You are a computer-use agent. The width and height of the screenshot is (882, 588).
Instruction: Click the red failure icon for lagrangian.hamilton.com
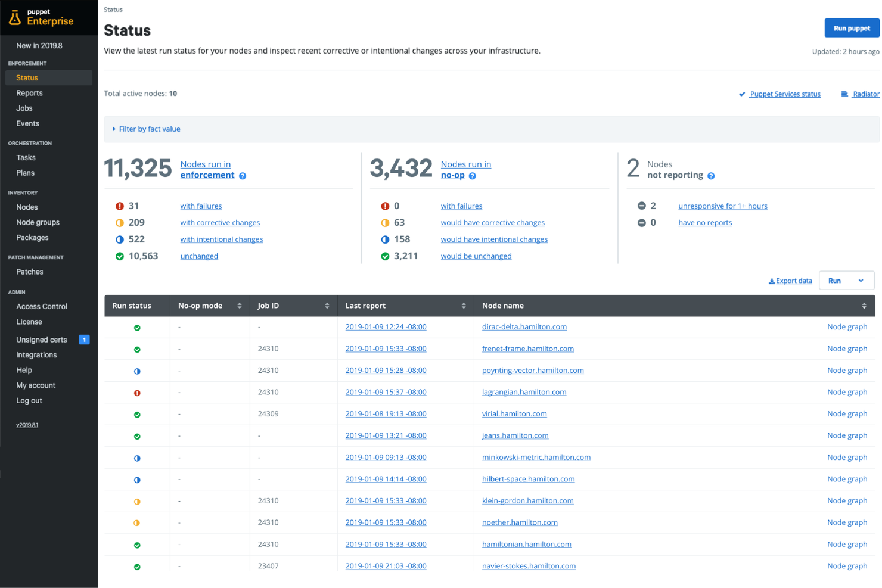tap(137, 392)
